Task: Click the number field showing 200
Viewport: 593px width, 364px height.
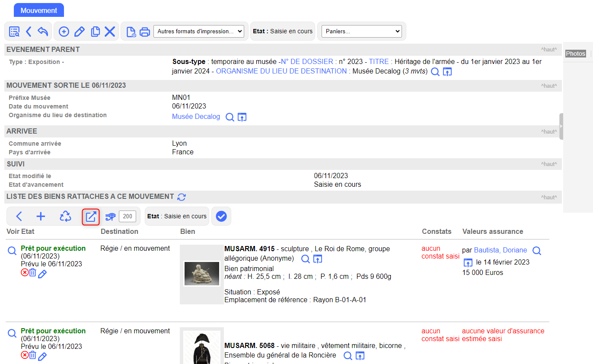Action: point(128,216)
